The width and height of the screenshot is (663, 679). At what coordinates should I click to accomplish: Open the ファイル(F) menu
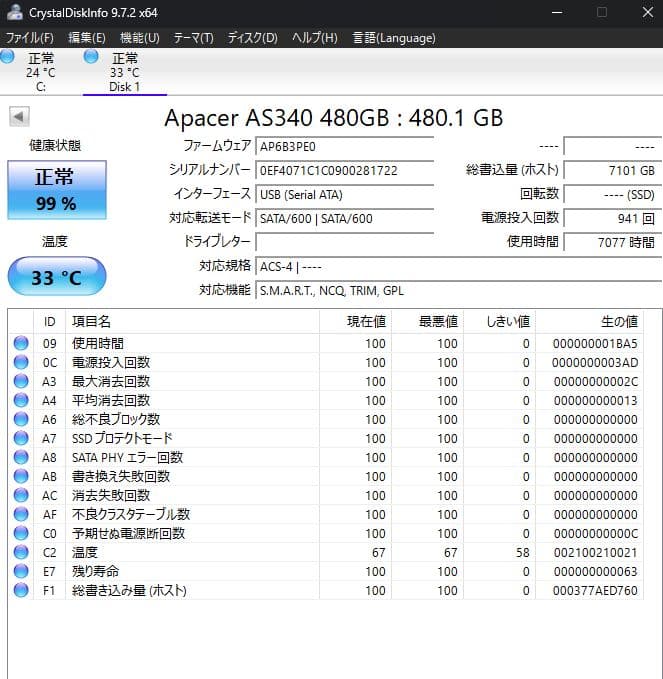coord(29,38)
